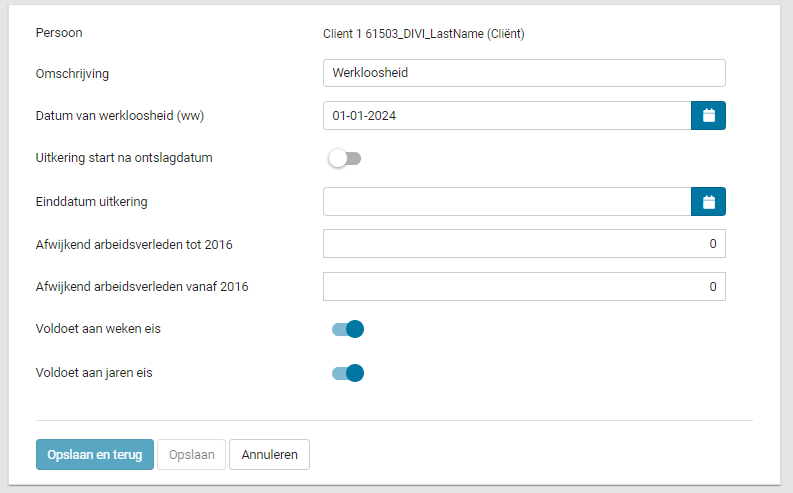Viewport: 793px width, 493px height.
Task: Click Opslaan en terug button
Action: [95, 454]
